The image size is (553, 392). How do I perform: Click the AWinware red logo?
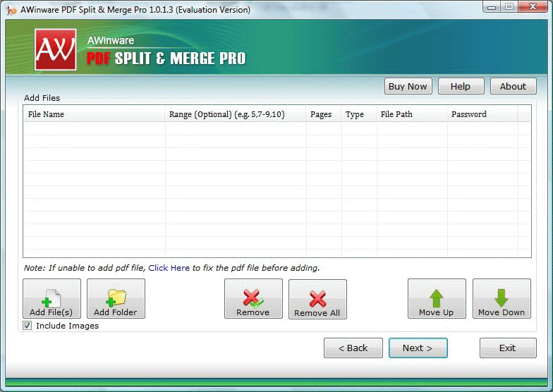(55, 49)
